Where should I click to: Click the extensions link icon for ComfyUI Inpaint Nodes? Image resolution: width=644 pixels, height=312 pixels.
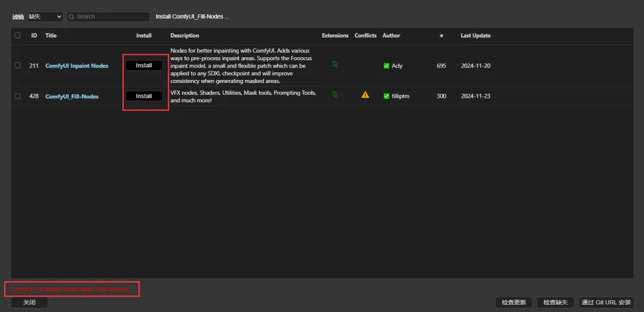(335, 64)
